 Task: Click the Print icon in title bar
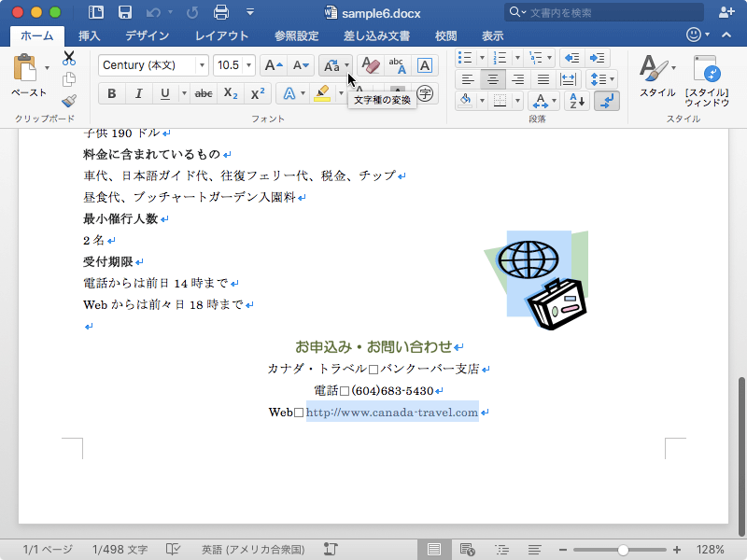pos(221,12)
